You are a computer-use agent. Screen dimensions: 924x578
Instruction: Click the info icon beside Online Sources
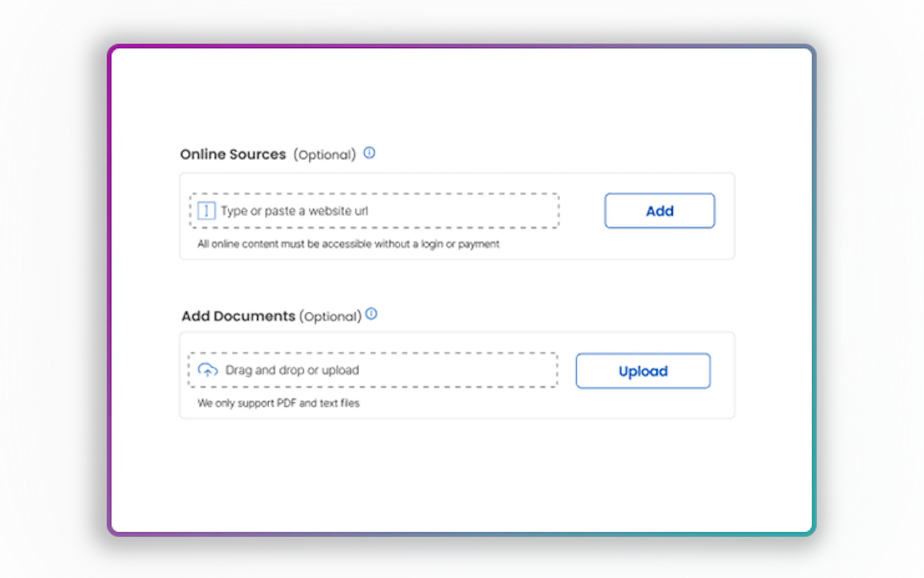coord(369,153)
